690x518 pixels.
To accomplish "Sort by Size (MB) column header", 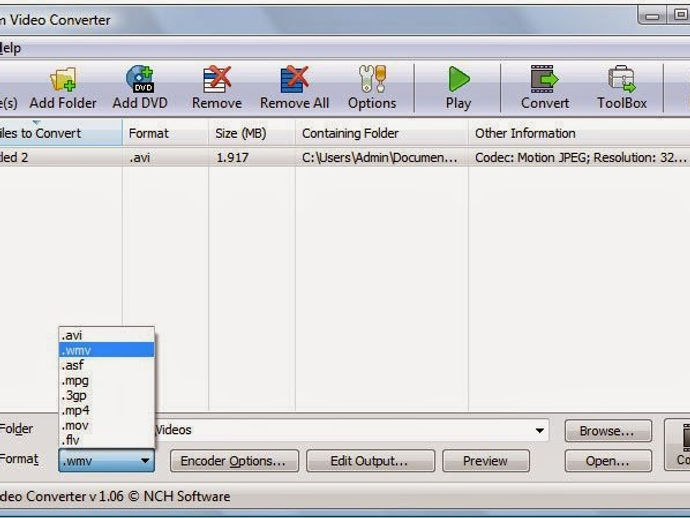I will 252,133.
